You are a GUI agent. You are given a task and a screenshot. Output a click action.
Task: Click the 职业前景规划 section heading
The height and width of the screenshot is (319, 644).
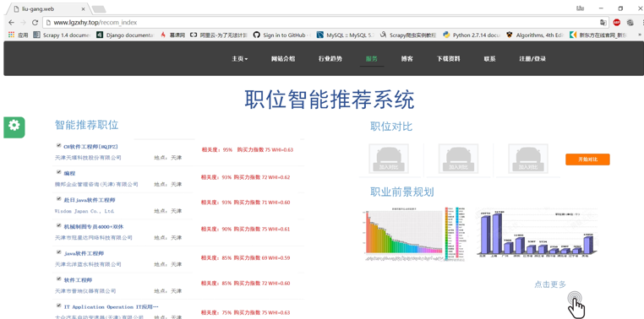[x=402, y=192]
